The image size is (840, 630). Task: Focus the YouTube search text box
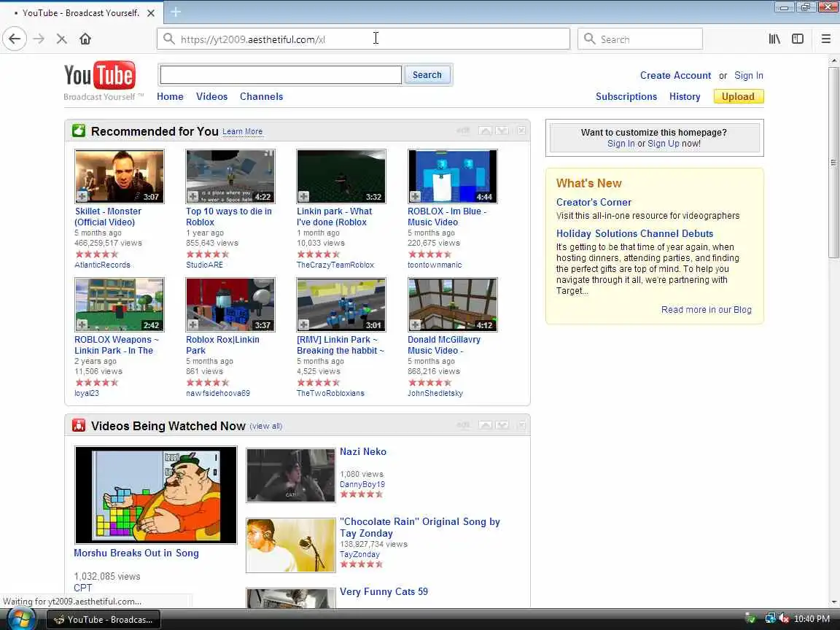point(281,75)
